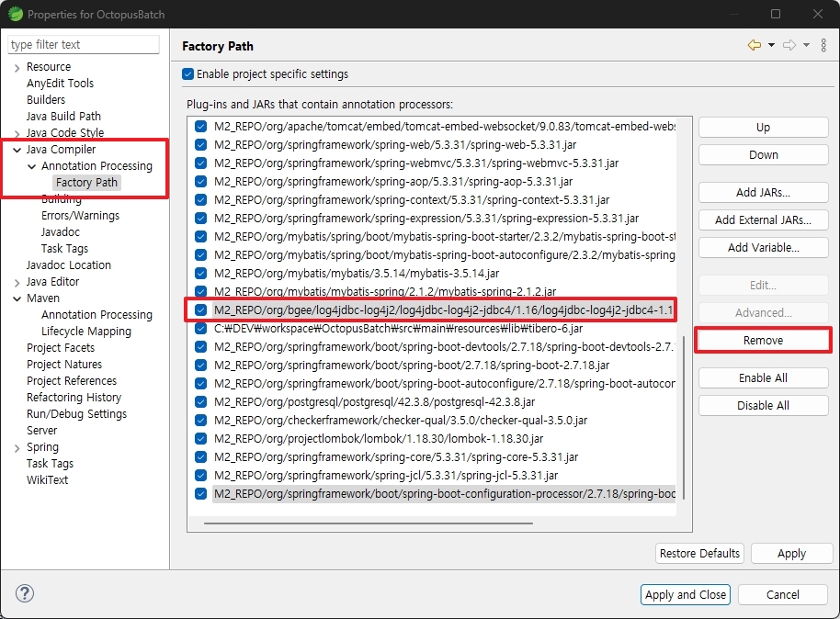
Task: Collapse the Java Compiler node
Action: [17, 150]
